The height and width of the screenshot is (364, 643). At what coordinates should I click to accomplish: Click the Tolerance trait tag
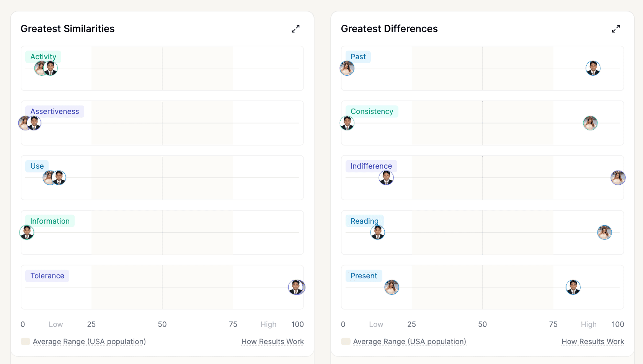(x=47, y=276)
